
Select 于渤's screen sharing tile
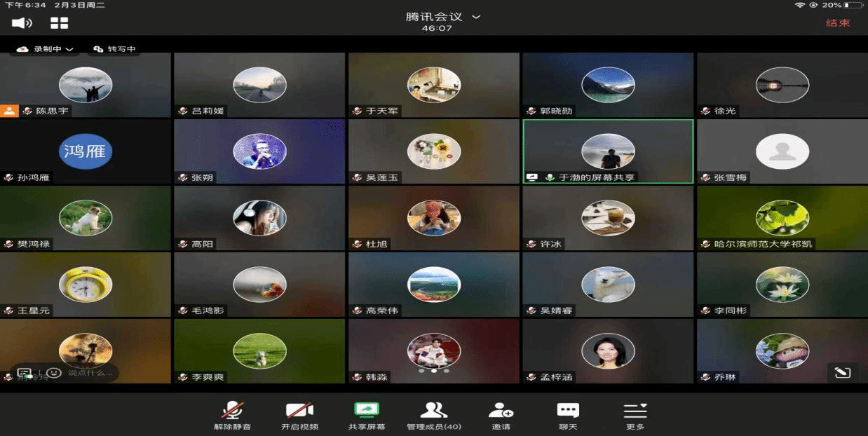click(x=608, y=151)
